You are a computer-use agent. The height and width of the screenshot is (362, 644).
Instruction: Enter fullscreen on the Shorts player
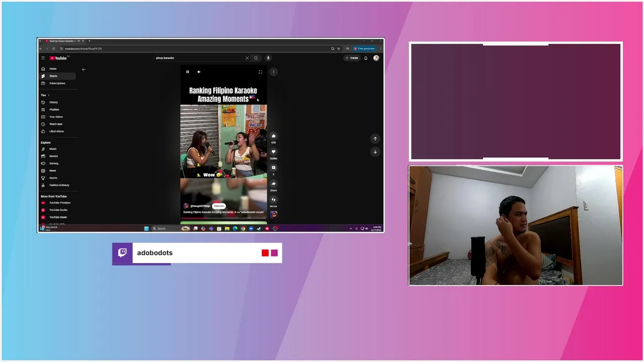tap(260, 72)
